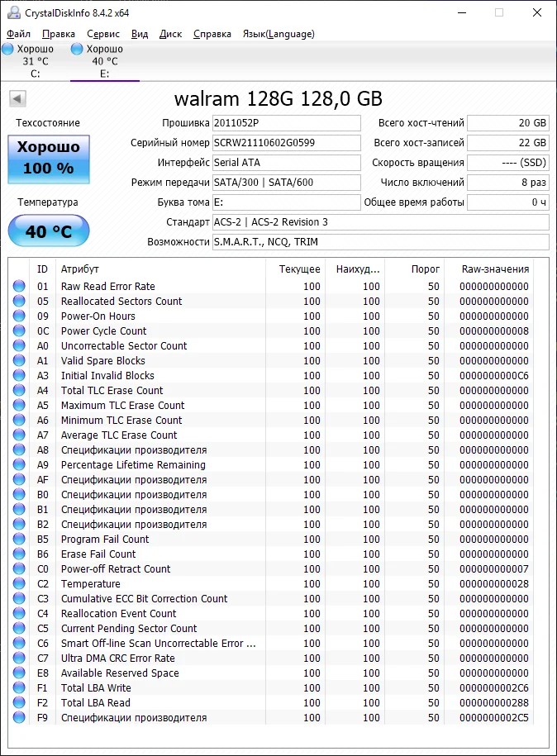Click the Хорошо 100 % health status button

click(49, 159)
